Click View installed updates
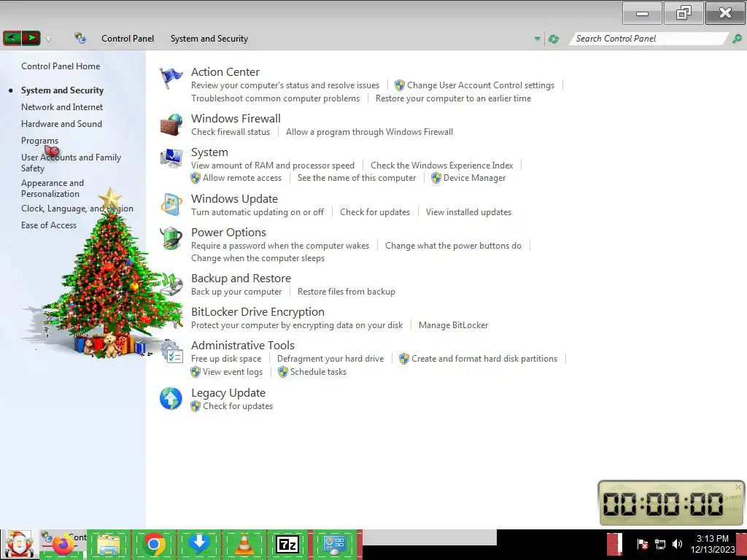 click(468, 212)
